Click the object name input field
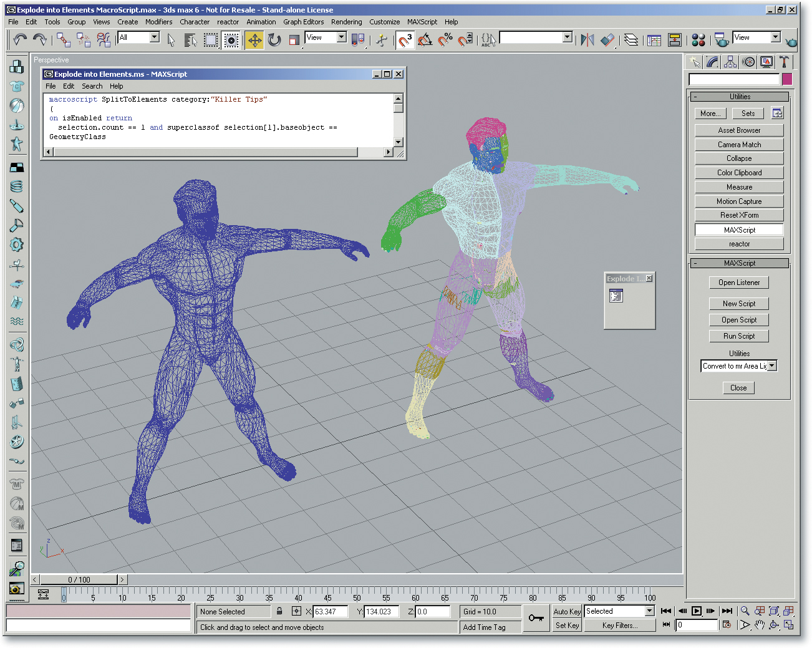Image resolution: width=812 pixels, height=648 pixels. (734, 79)
